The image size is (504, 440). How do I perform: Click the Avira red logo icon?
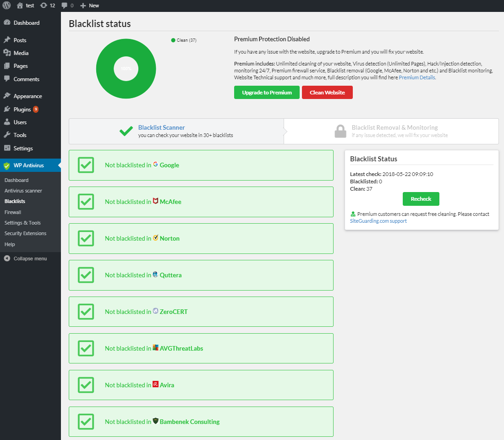tap(156, 385)
